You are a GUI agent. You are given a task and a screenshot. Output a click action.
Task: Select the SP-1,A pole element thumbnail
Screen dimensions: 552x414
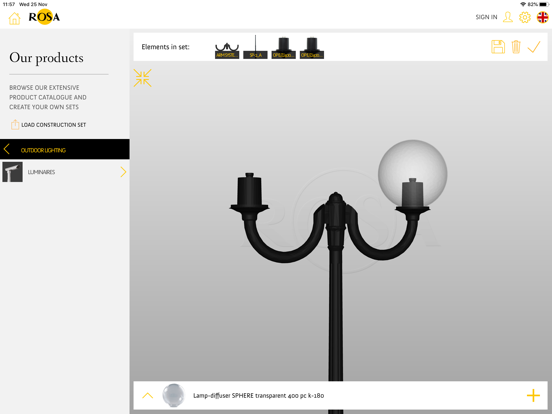pos(255,47)
